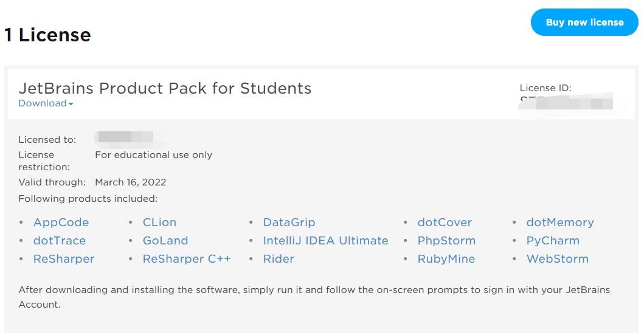This screenshot has height=335, width=644.
Task: Open the CLion product link
Action: pyautogui.click(x=159, y=223)
